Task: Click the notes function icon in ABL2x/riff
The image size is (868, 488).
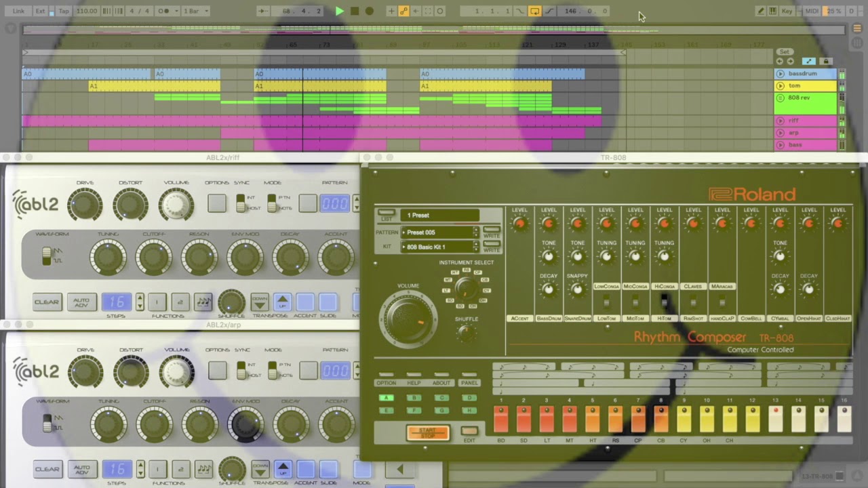Action: (x=203, y=302)
